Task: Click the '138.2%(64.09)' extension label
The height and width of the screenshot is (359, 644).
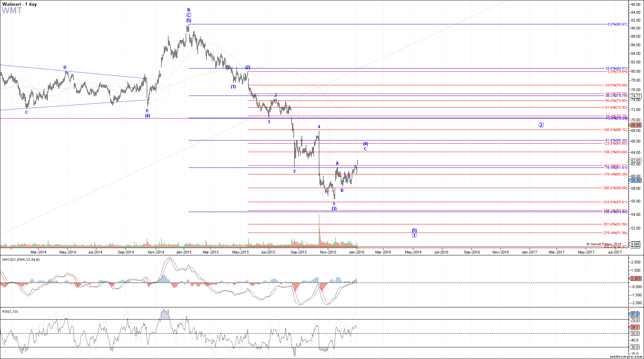Action: tap(616, 152)
